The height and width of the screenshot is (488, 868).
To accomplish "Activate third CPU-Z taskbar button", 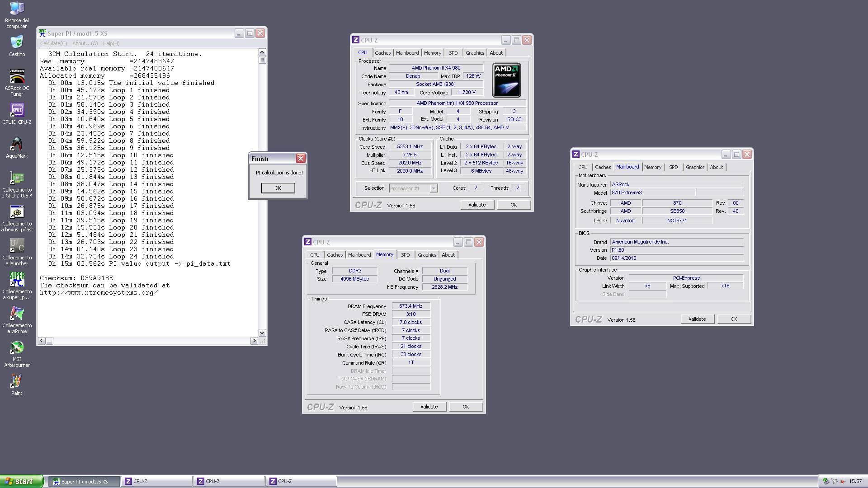I will click(302, 482).
